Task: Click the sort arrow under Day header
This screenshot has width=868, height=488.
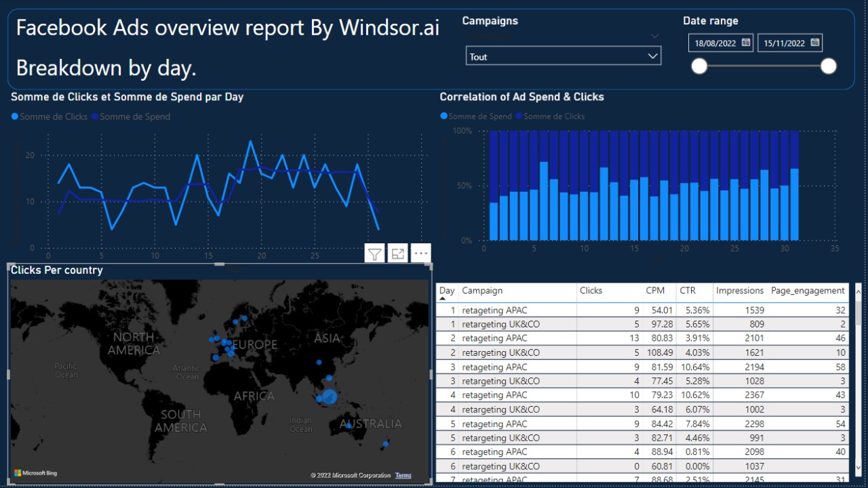Action: coord(442,298)
